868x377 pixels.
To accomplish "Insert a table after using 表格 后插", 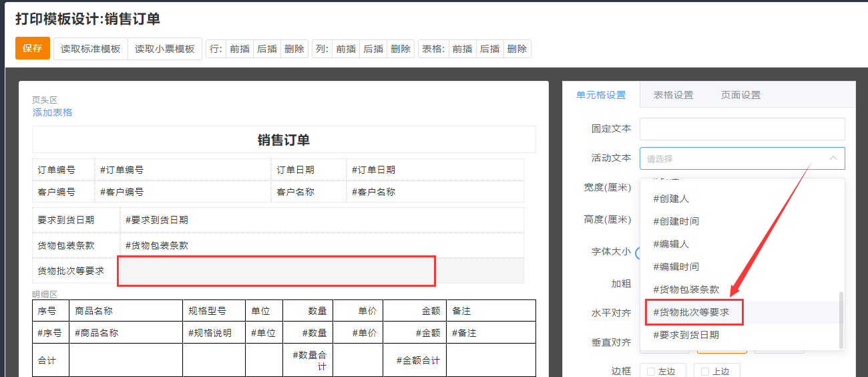I will coord(489,49).
